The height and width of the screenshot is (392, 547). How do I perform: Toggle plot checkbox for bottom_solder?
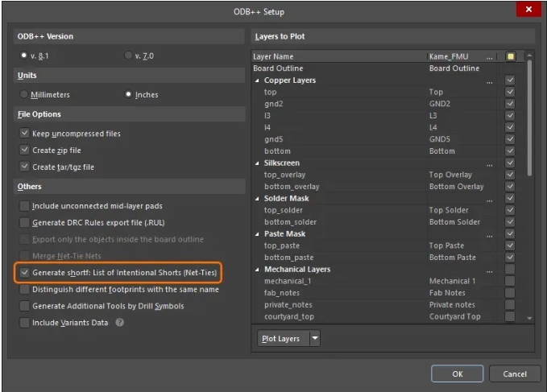click(510, 222)
